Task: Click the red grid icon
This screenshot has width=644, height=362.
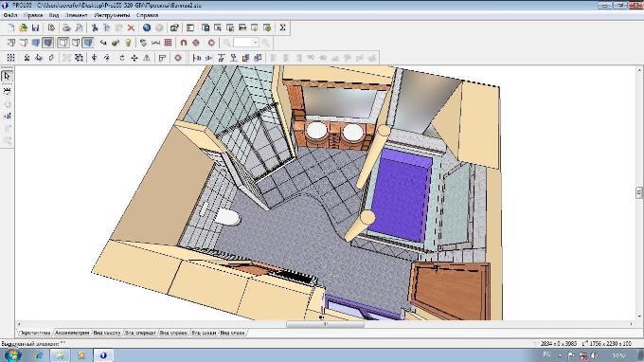Action: [x=168, y=43]
